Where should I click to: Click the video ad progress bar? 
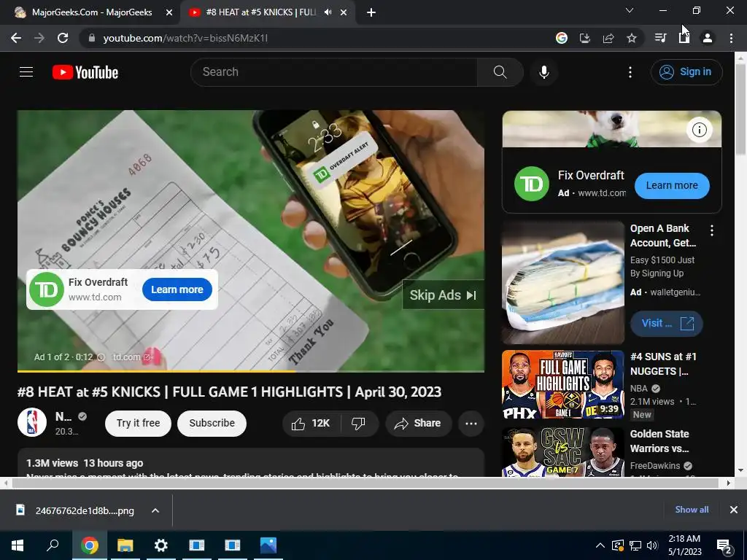(x=251, y=370)
